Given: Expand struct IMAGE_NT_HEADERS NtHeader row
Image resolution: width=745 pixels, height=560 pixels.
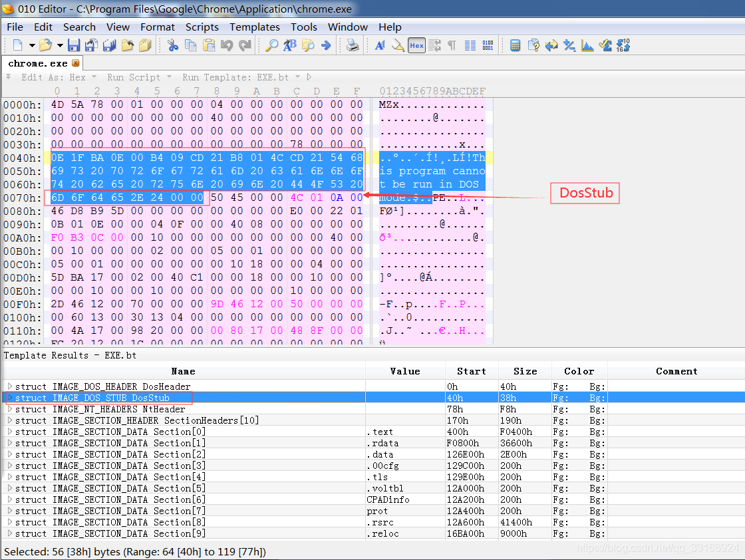Looking at the screenshot, I should tap(9, 409).
